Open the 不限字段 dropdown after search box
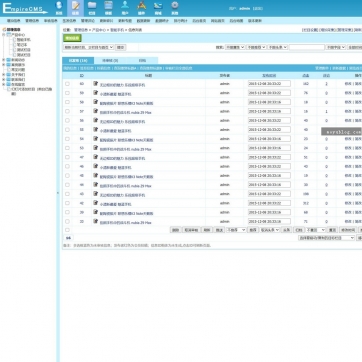The height and width of the screenshot is (362, 362). pos(335,47)
